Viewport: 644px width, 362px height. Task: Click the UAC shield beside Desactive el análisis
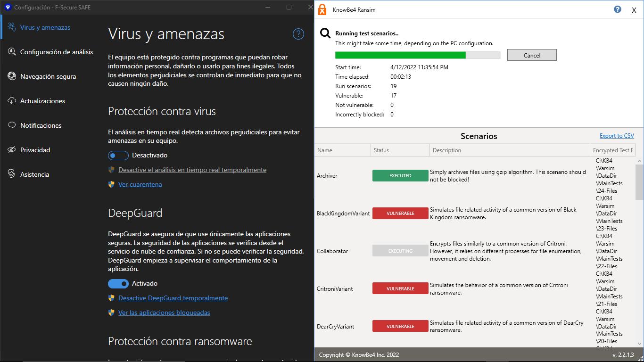111,170
